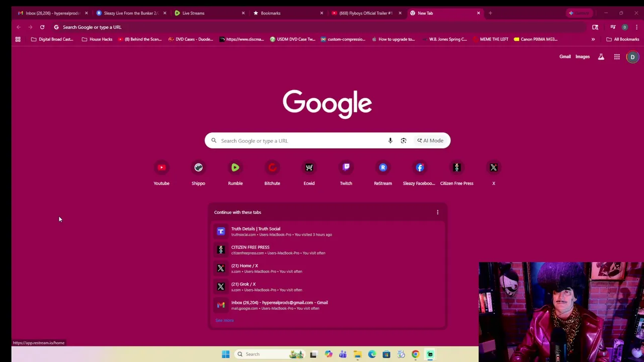644x362 pixels.
Task: Open House Hacks bookmark folder
Action: [97, 39]
